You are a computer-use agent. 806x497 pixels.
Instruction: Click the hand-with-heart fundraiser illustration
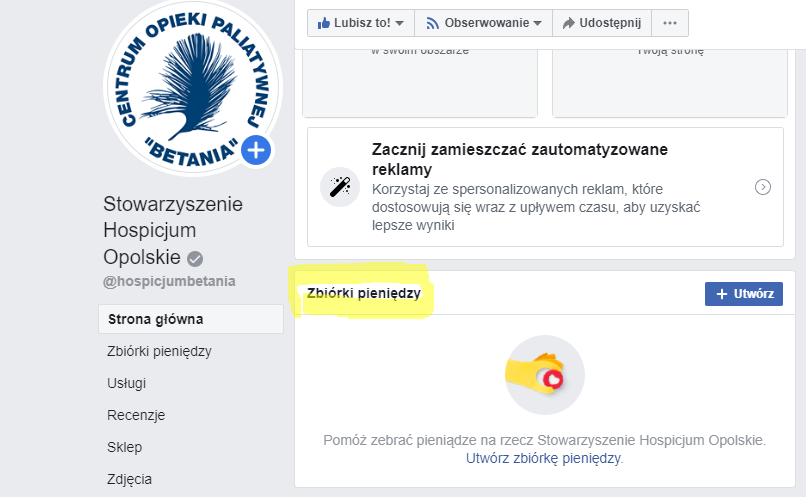click(544, 375)
